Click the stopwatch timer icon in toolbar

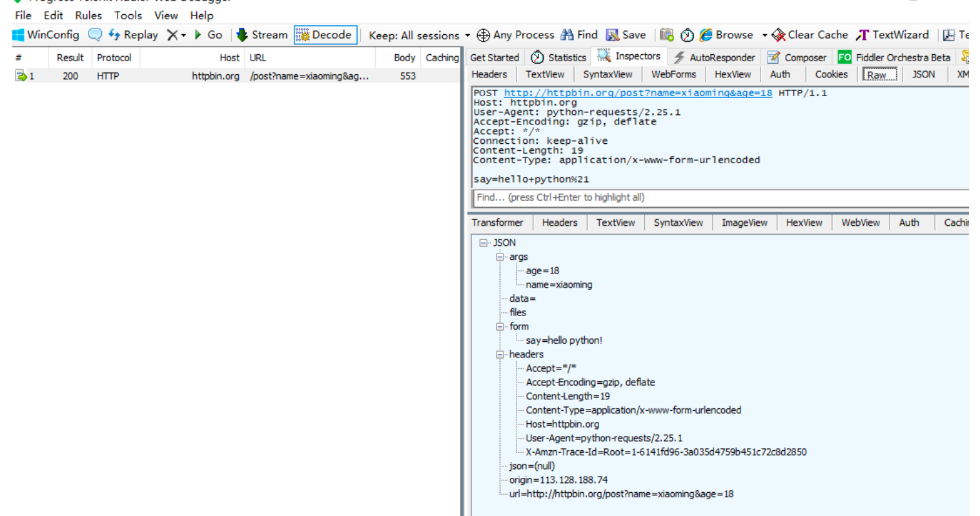coord(688,35)
